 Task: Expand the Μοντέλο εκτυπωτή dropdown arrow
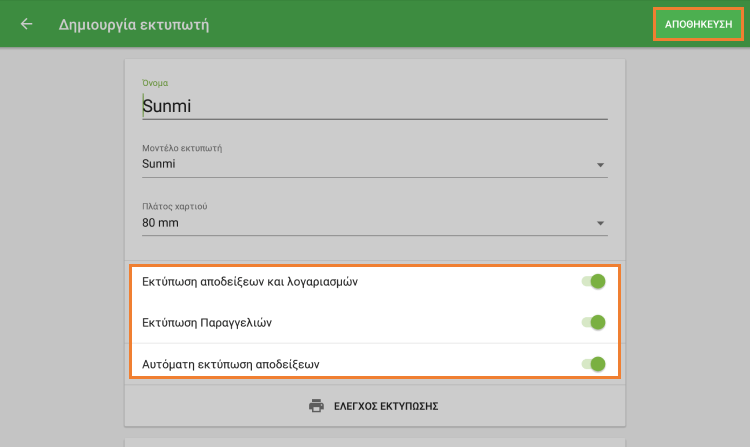click(600, 165)
